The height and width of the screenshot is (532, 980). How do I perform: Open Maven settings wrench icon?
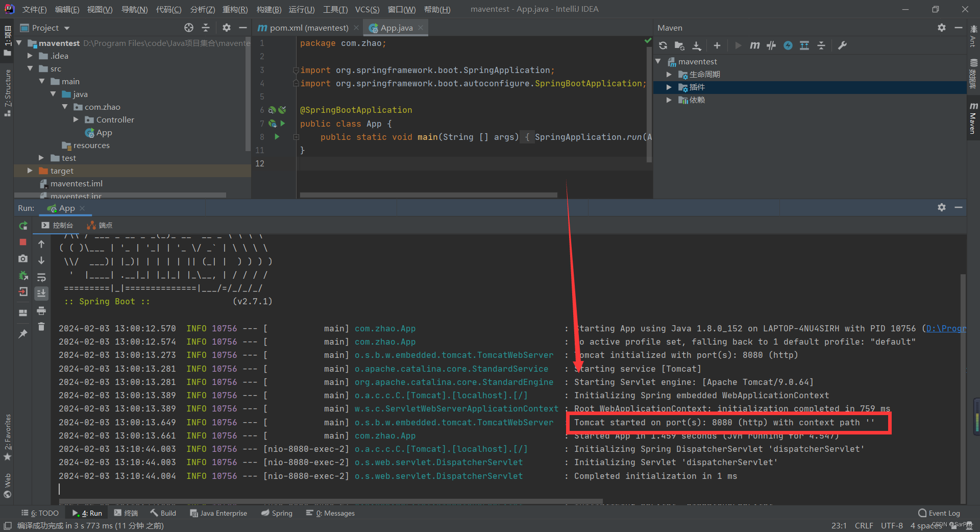(843, 45)
